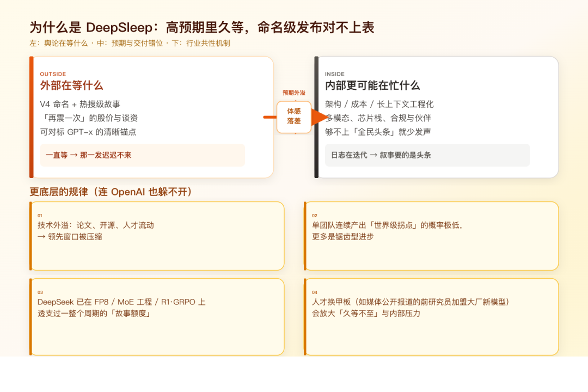Click the 预期外溢 label above the center box
The height and width of the screenshot is (392, 588).
(294, 93)
